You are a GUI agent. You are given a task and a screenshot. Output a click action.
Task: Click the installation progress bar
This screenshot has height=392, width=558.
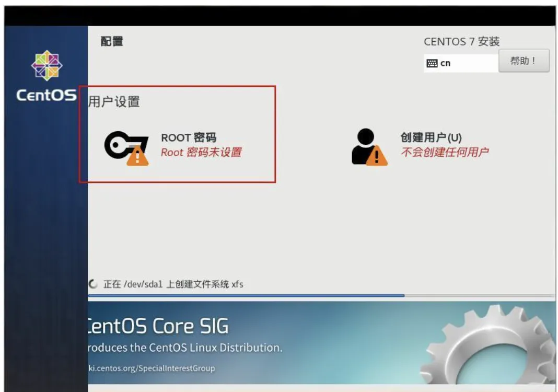(x=321, y=295)
